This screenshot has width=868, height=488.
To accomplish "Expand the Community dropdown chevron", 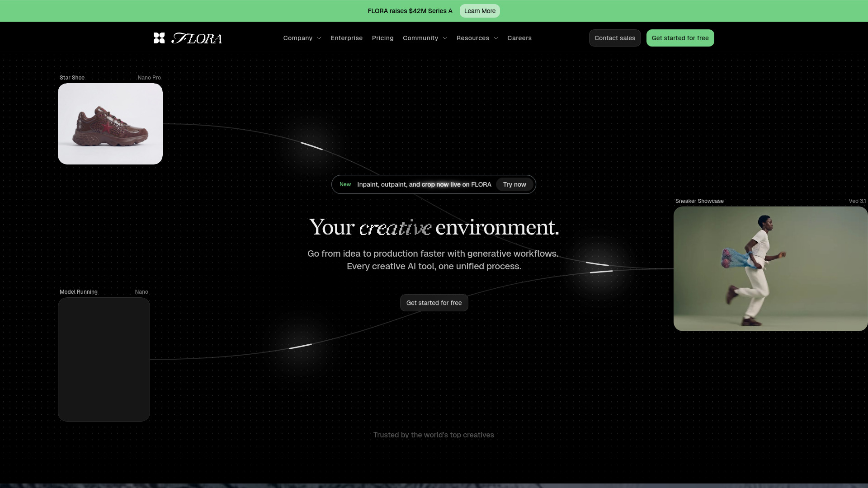I will [x=445, y=38].
